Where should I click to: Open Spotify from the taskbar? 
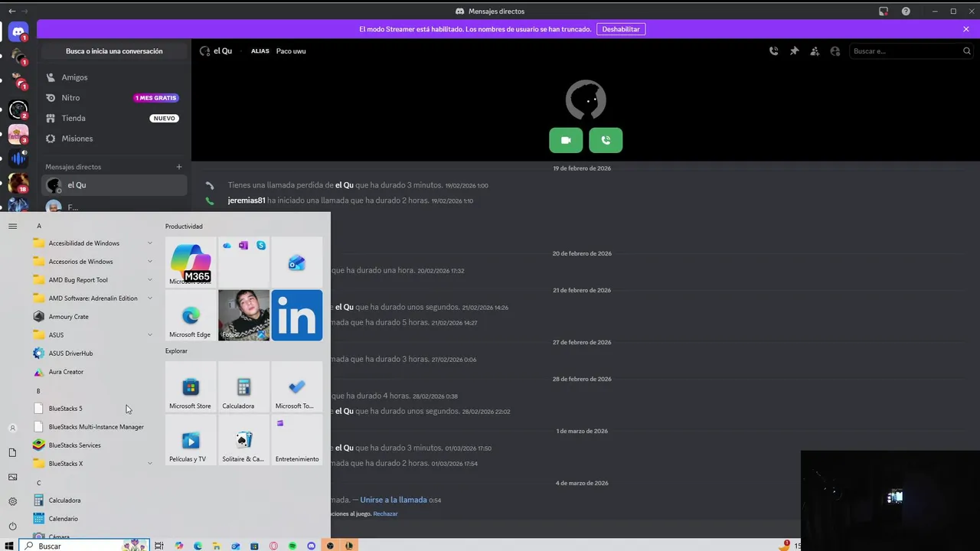click(292, 546)
